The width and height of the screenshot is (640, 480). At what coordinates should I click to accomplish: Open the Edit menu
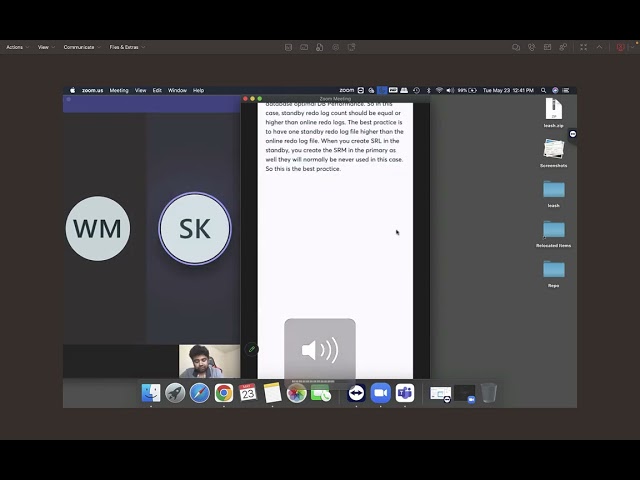click(157, 90)
